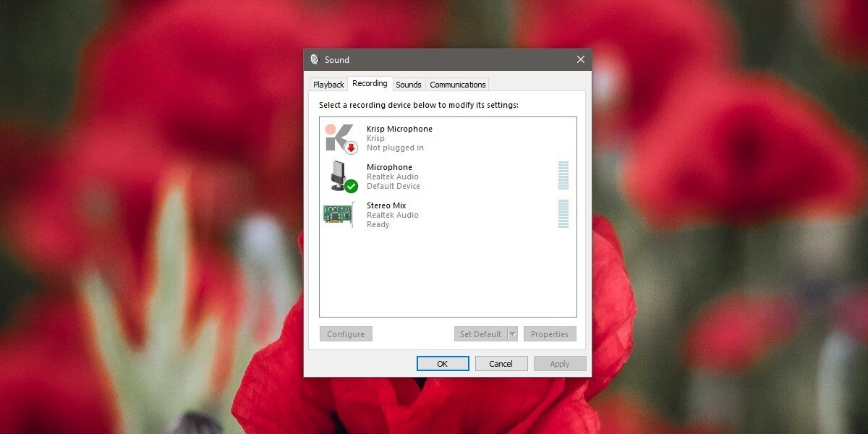Image resolution: width=868 pixels, height=434 pixels.
Task: Click the Set Default button
Action: point(482,333)
